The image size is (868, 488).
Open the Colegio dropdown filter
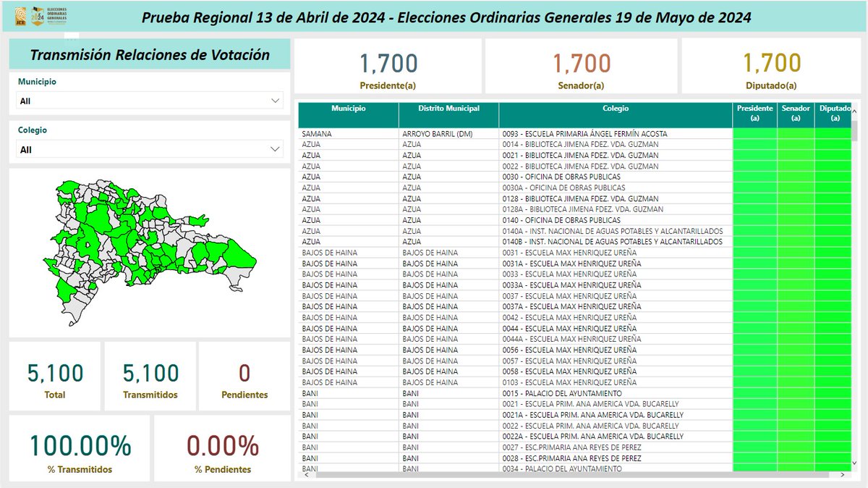coord(150,149)
